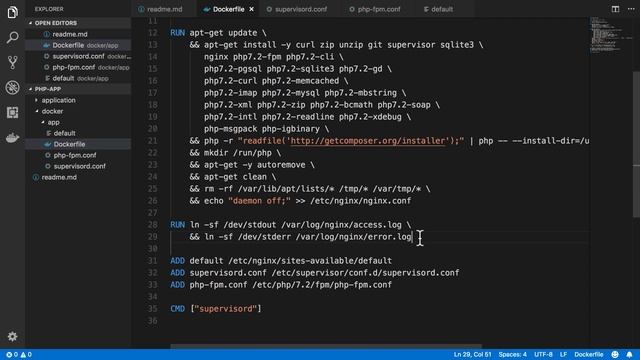Close the Dockerfile tab
Viewport: 640px width, 360px height.
251,9
